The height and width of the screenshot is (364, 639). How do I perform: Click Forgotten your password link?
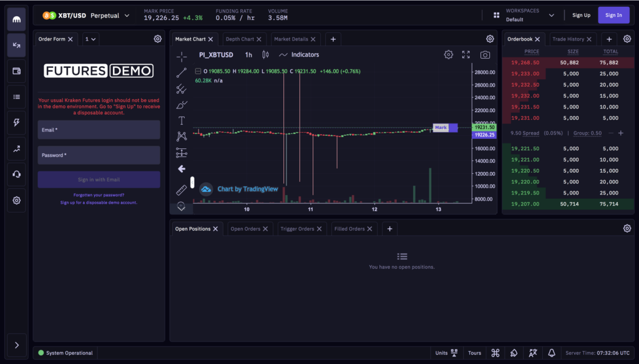tap(99, 195)
